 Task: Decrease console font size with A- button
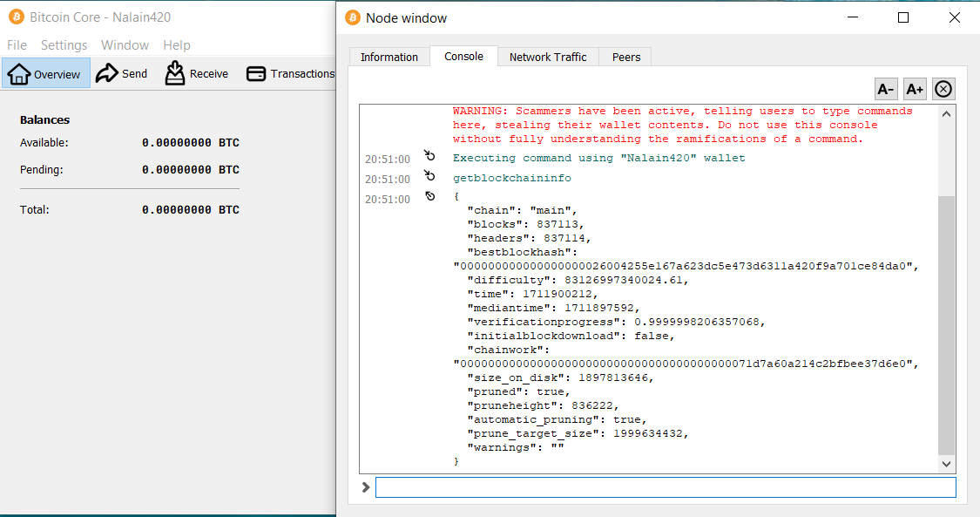(x=886, y=89)
